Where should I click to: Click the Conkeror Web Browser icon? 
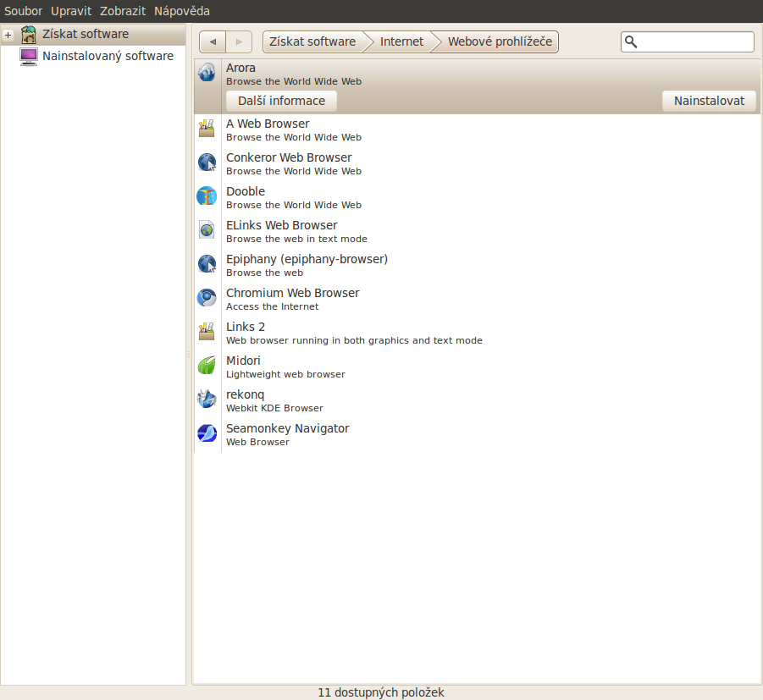(207, 163)
